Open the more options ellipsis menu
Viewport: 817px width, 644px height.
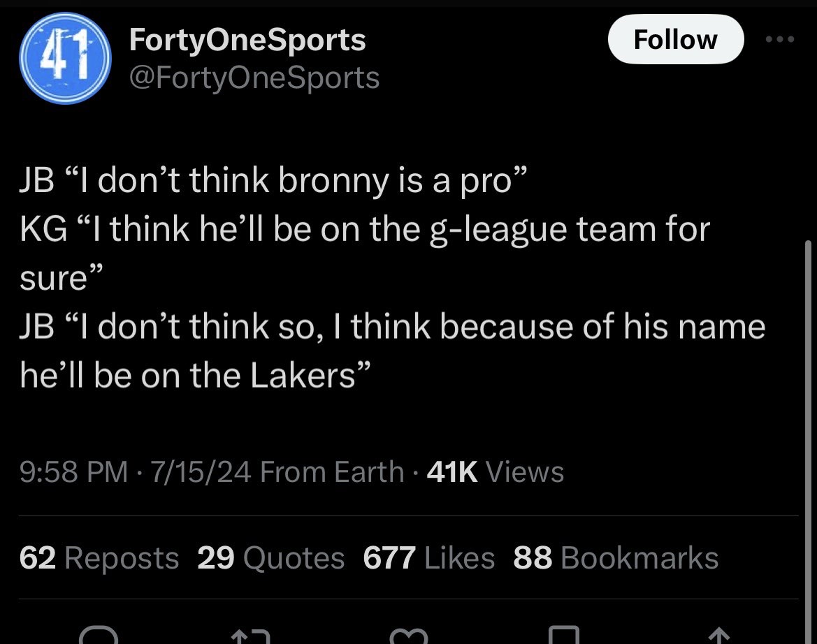coord(780,40)
